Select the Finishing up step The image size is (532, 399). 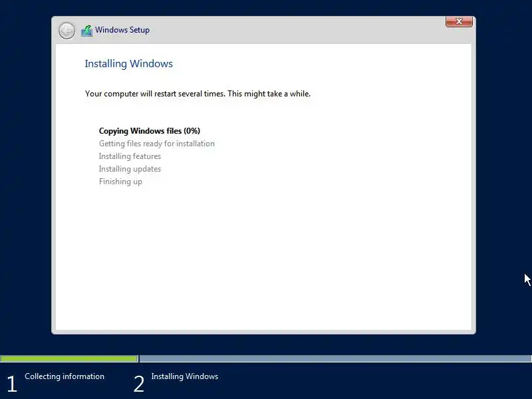pos(120,182)
